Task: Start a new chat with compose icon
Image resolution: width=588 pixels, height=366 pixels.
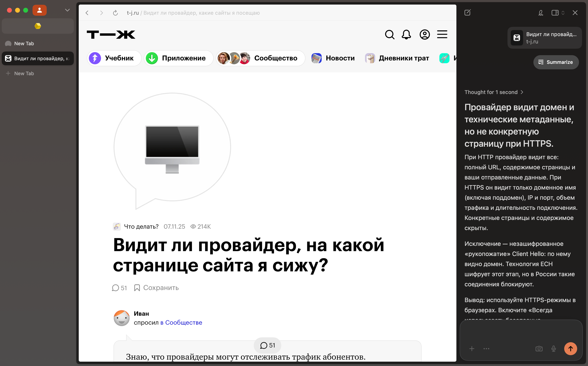Action: tap(467, 13)
